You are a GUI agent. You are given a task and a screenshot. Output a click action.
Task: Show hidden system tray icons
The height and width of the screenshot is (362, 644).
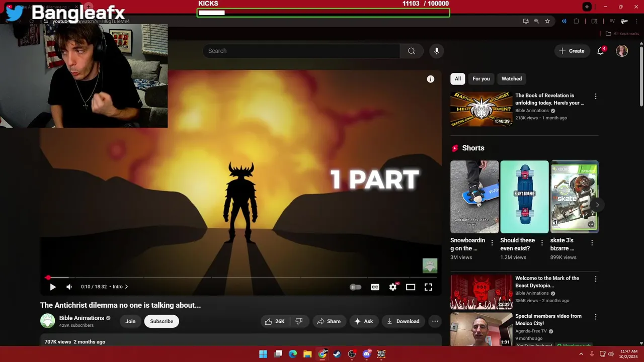point(581,354)
